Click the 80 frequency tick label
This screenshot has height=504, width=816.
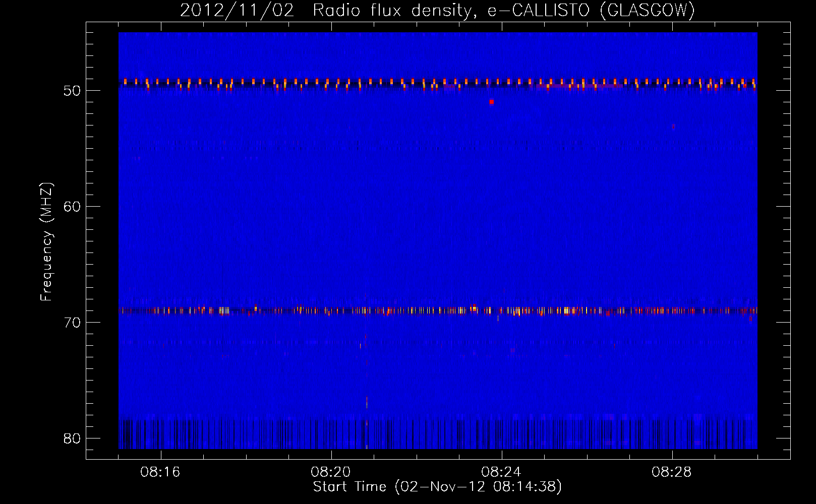click(72, 438)
